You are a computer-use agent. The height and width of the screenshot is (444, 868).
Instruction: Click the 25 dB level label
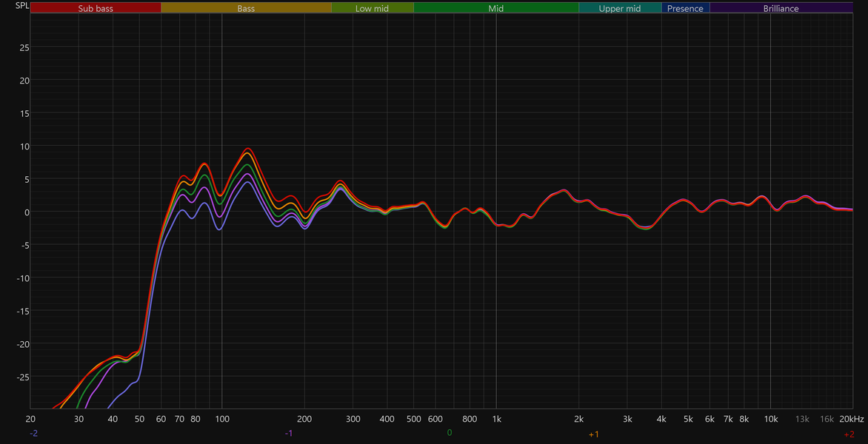[24, 47]
